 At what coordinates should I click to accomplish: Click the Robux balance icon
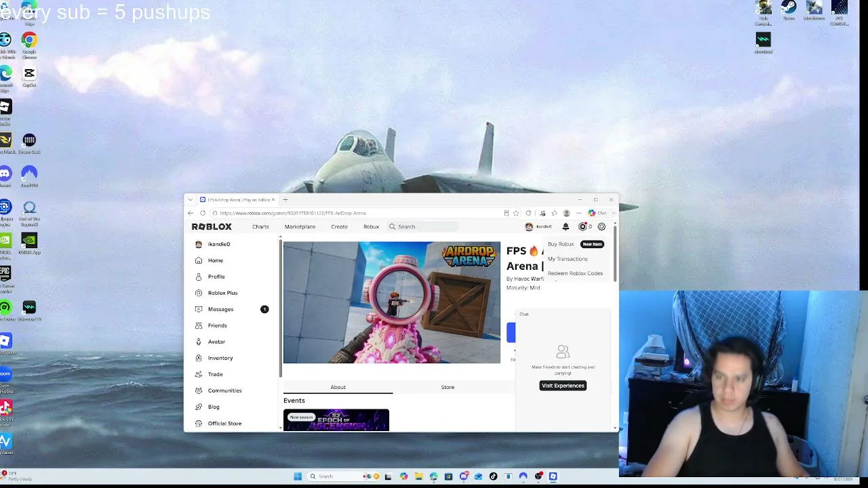[583, 226]
